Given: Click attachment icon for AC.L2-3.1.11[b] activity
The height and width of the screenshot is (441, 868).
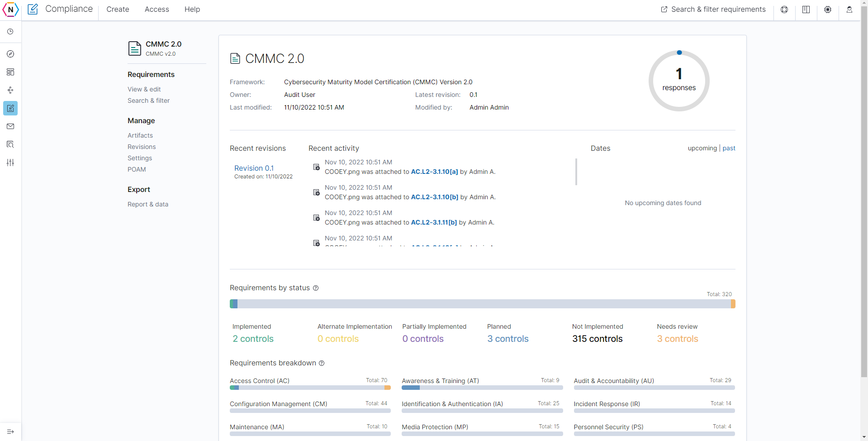Looking at the screenshot, I should click(317, 218).
